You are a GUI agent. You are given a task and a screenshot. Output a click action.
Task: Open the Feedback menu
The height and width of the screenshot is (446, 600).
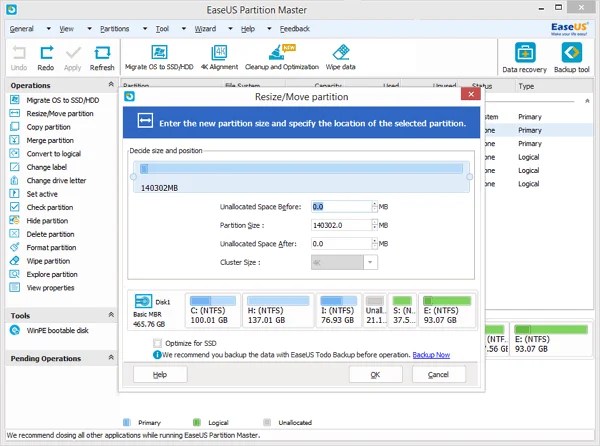[295, 29]
